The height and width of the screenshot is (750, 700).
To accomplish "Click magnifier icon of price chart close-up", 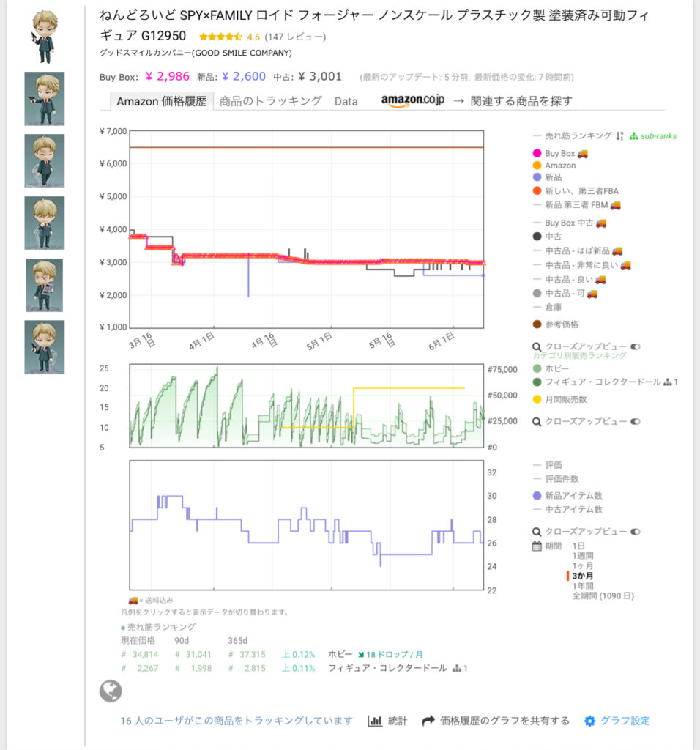I will (x=537, y=346).
